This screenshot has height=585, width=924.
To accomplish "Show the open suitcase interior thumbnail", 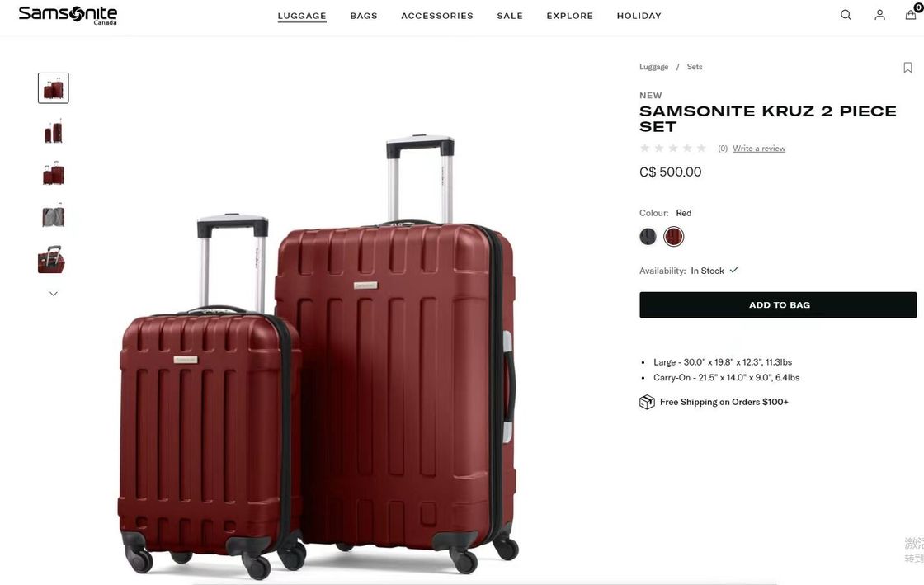I will [53, 215].
